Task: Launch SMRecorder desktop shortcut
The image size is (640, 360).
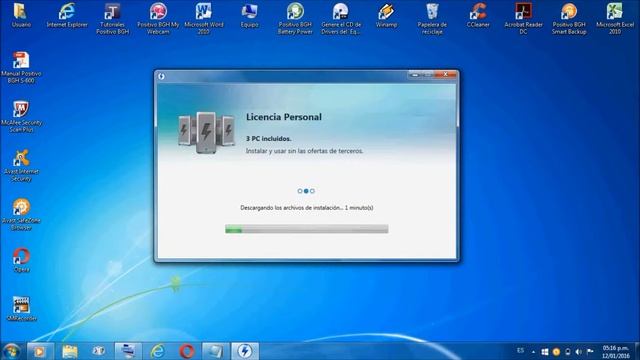Action: click(21, 309)
